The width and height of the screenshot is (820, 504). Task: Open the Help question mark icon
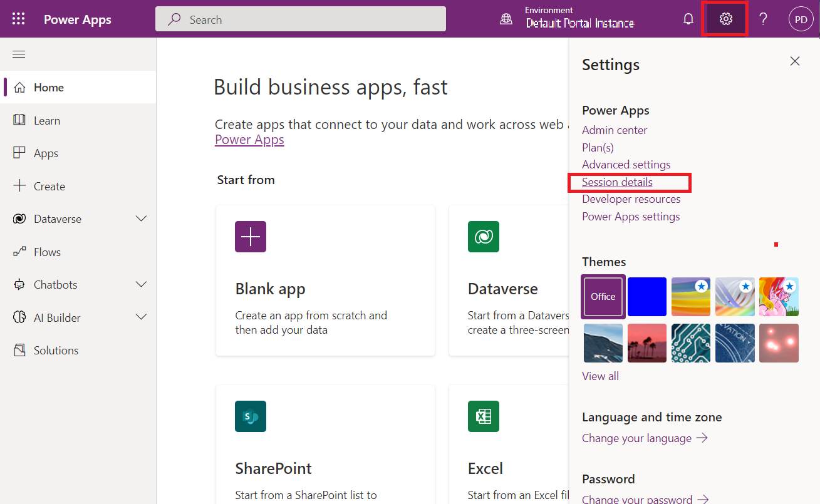[x=763, y=19]
